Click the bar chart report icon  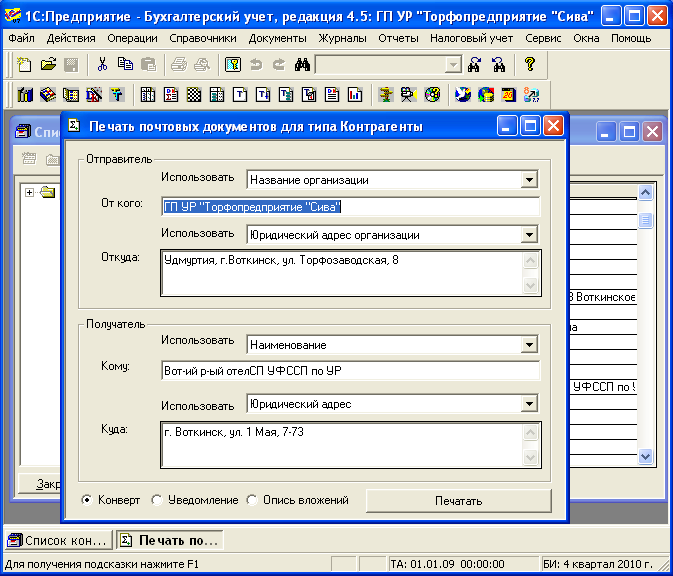point(355,94)
